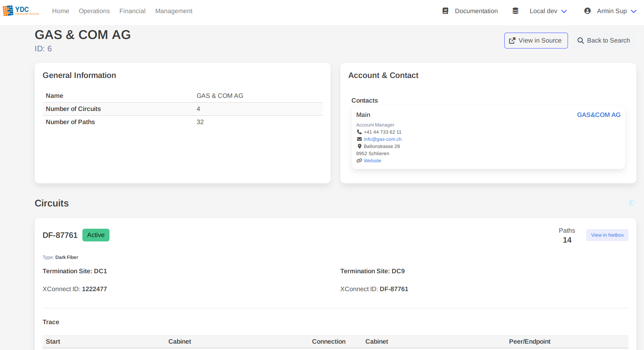644x350 pixels.
Task: Open the Operations menu
Action: [x=94, y=11]
